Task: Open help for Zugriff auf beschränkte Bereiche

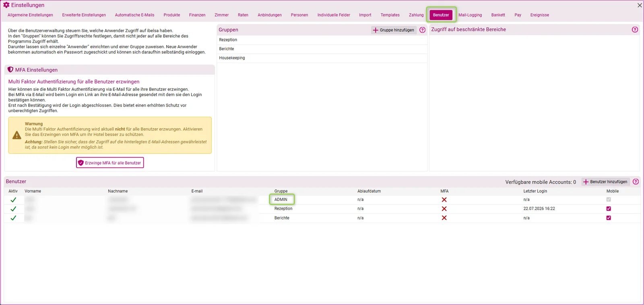Action: [x=635, y=29]
